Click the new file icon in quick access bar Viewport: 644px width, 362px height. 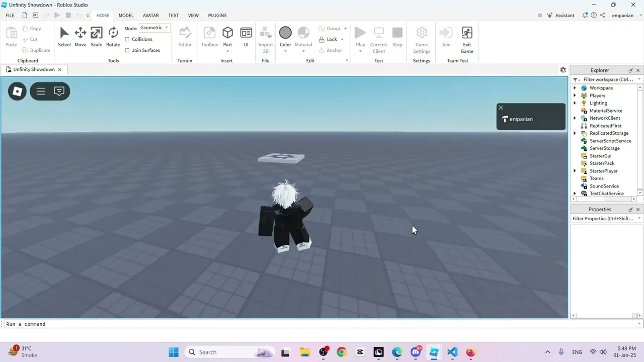(24, 15)
